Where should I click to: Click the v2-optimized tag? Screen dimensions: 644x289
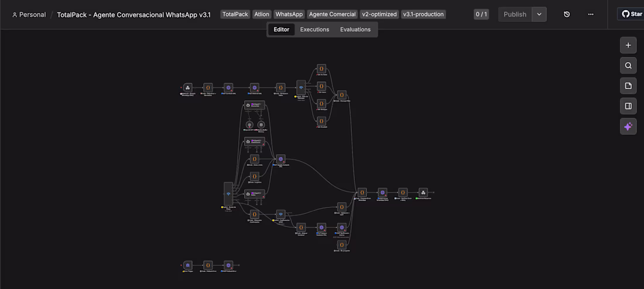[379, 15]
